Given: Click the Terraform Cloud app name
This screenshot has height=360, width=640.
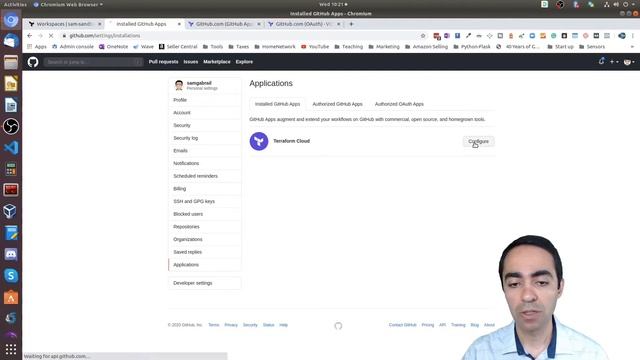Looking at the screenshot, I should (291, 141).
